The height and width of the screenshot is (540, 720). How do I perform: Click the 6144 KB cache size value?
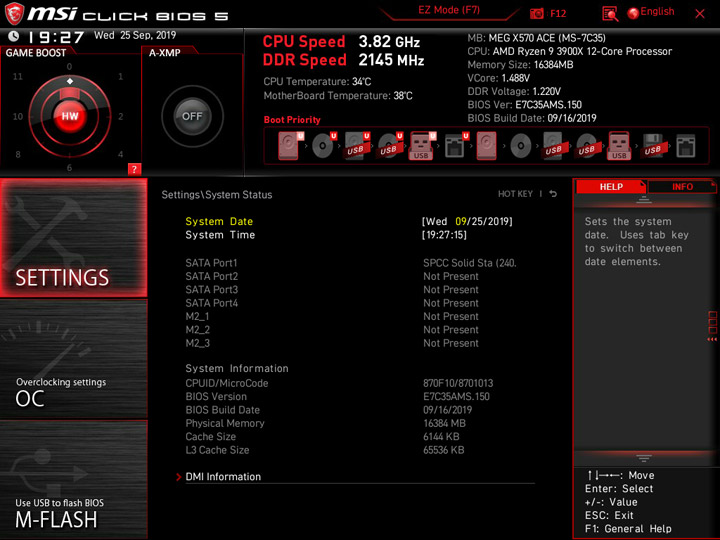coord(441,437)
